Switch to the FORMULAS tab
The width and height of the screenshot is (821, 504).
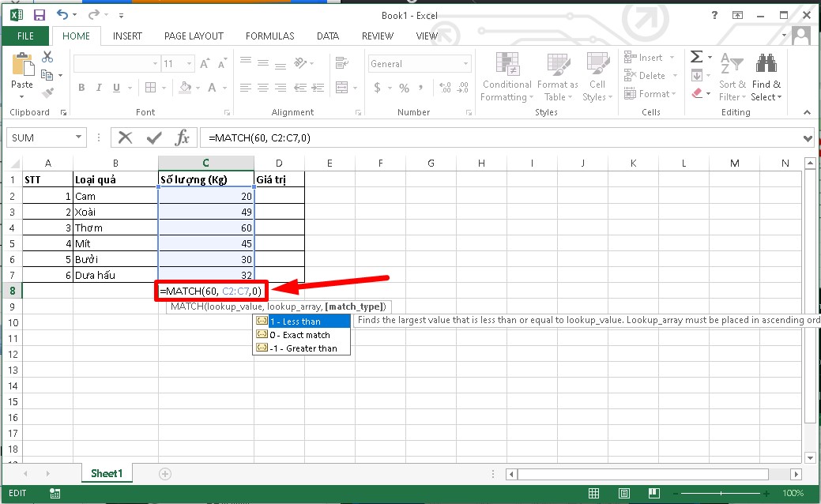coord(269,36)
